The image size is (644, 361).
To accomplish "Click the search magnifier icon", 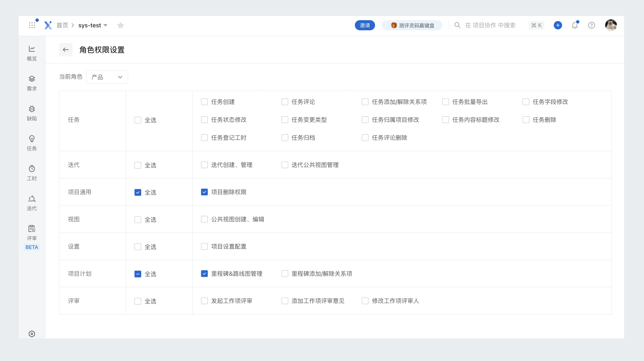I will pos(457,25).
